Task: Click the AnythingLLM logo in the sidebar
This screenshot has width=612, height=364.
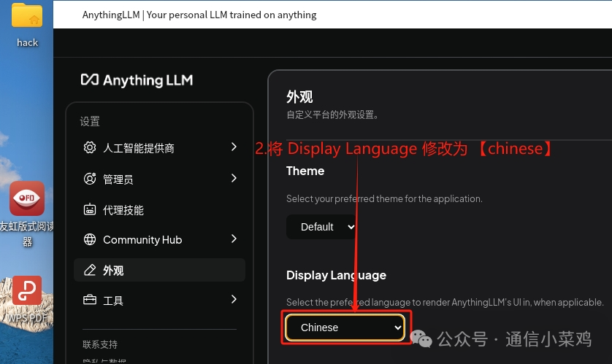Action: pyautogui.click(x=137, y=80)
